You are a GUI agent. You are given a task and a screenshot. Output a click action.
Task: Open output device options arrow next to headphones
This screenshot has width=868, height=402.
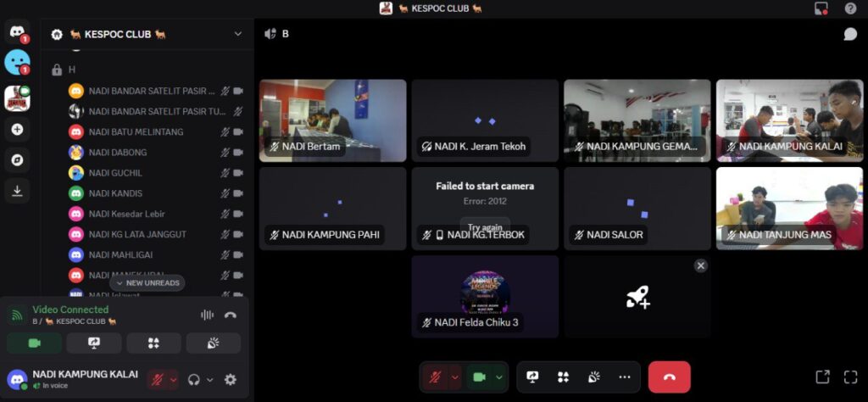point(209,380)
